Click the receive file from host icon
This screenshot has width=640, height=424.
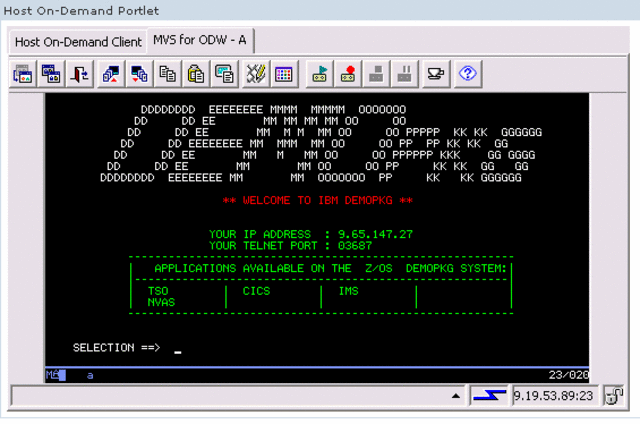coord(140,74)
